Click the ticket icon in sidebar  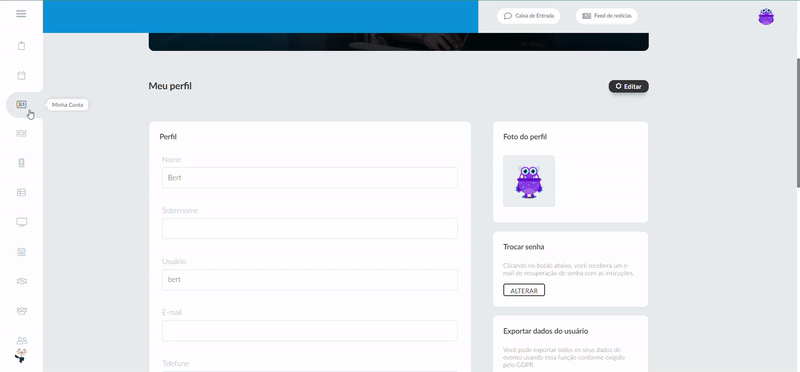pyautogui.click(x=21, y=133)
